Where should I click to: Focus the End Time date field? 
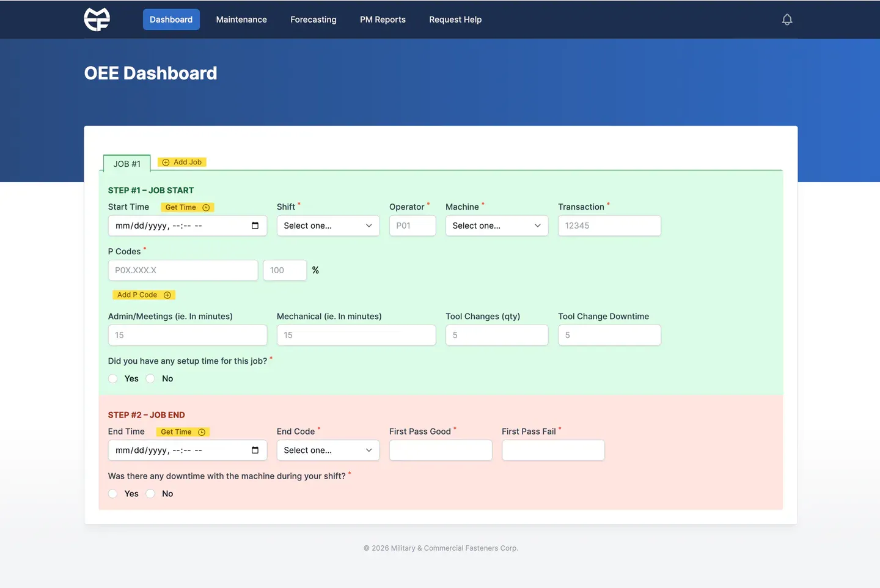click(188, 450)
